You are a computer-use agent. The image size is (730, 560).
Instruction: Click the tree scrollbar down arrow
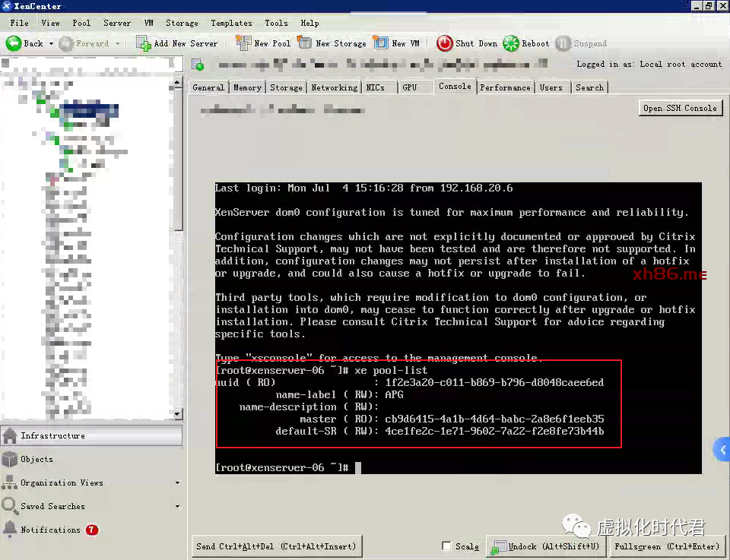click(x=178, y=413)
